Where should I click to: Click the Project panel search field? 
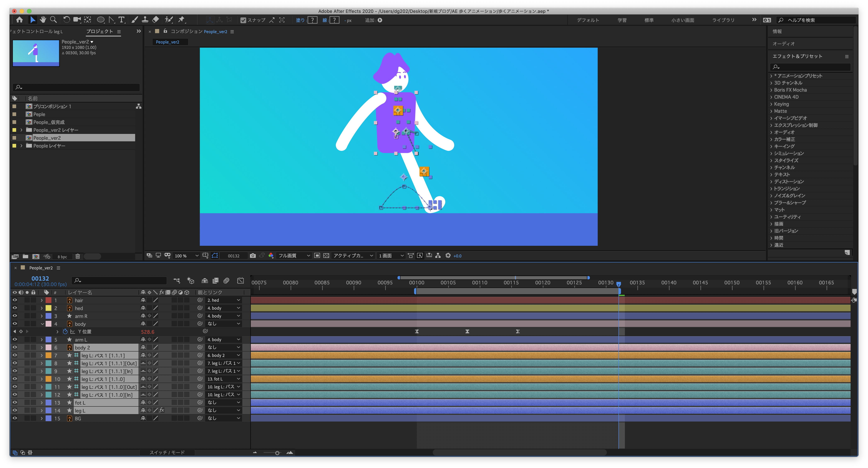coord(76,87)
